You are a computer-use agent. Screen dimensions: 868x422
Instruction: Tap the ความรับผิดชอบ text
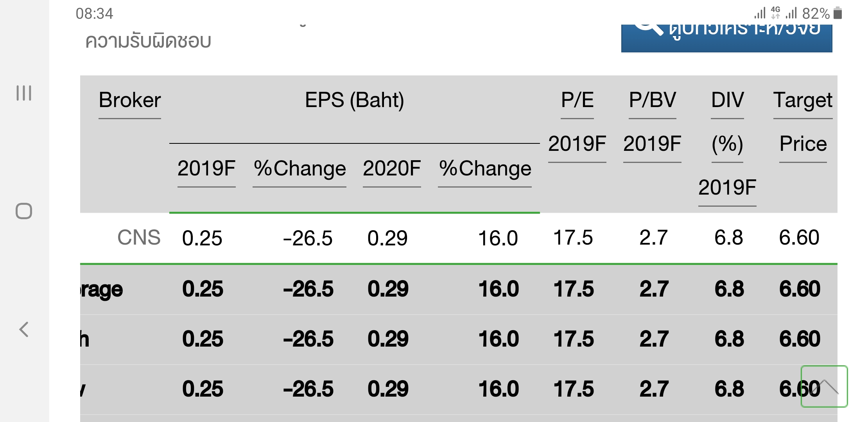coord(148,41)
